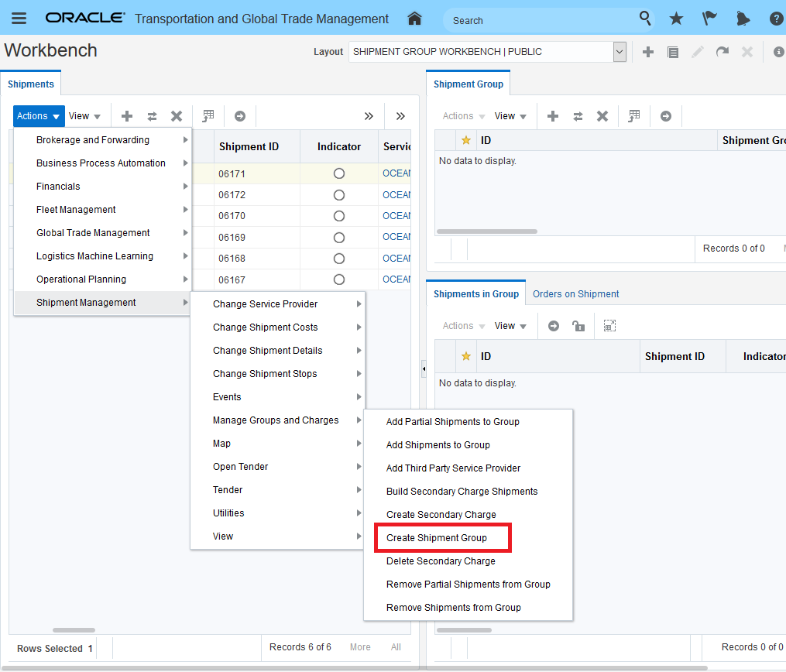Click scrollbar under Shipments in Group table
Image resolution: width=786 pixels, height=672 pixels.
click(464, 630)
